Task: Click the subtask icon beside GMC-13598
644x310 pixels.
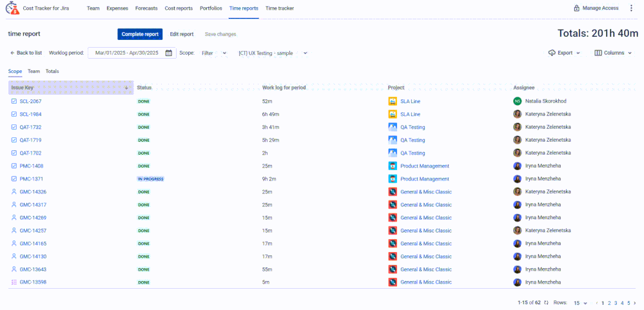Action: click(x=14, y=282)
